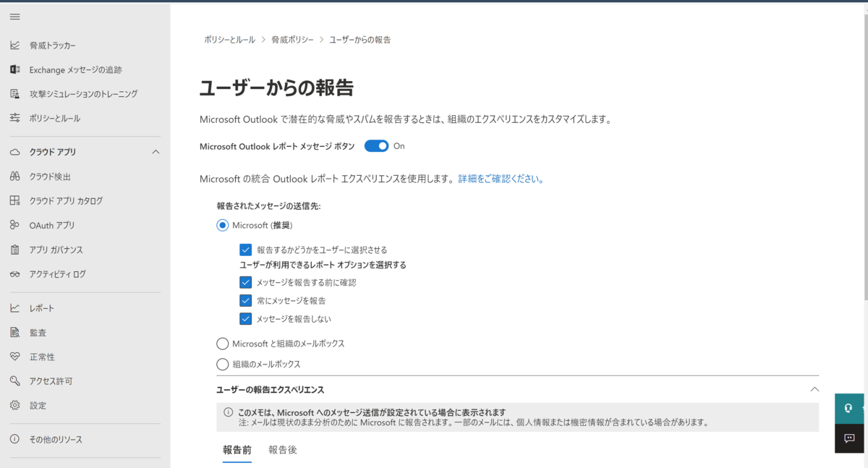The image size is (868, 468).
Task: Turn off the Outlook レポート メッセージ ボタン toggle
Action: tap(376, 146)
